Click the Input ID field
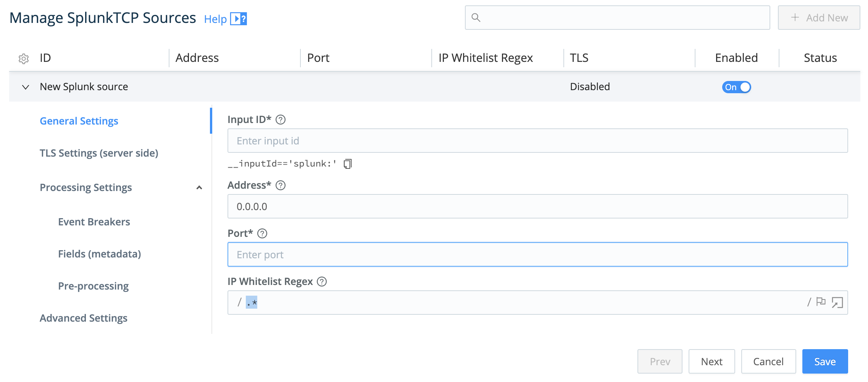The width and height of the screenshot is (868, 382). (537, 141)
